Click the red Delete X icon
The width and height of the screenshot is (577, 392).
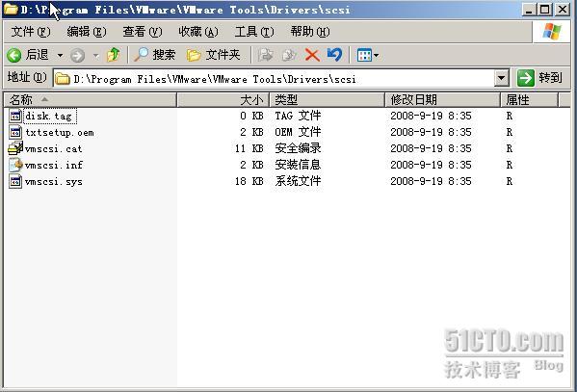point(312,55)
